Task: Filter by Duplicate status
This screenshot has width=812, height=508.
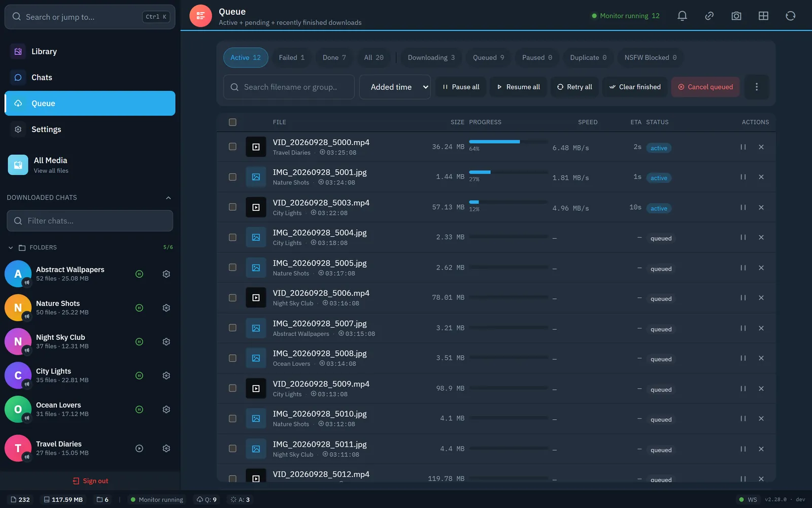Action: coord(588,57)
